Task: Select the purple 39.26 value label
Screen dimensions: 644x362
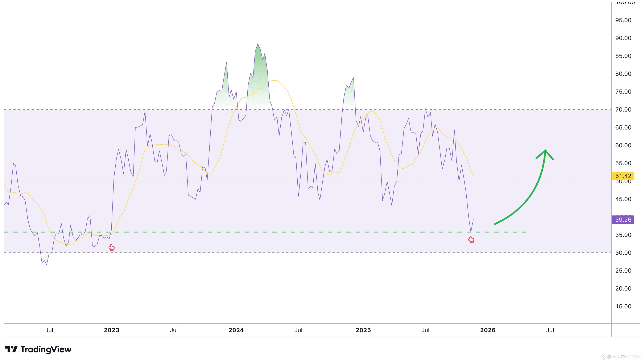Action: tap(623, 220)
